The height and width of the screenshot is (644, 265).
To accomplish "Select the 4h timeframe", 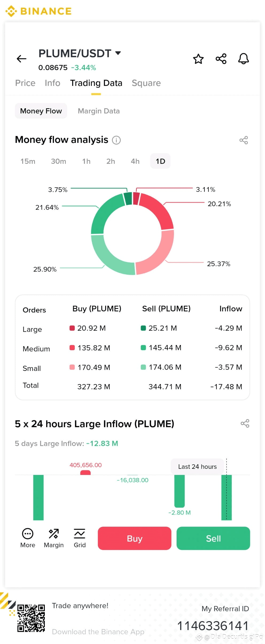I will pyautogui.click(x=135, y=161).
